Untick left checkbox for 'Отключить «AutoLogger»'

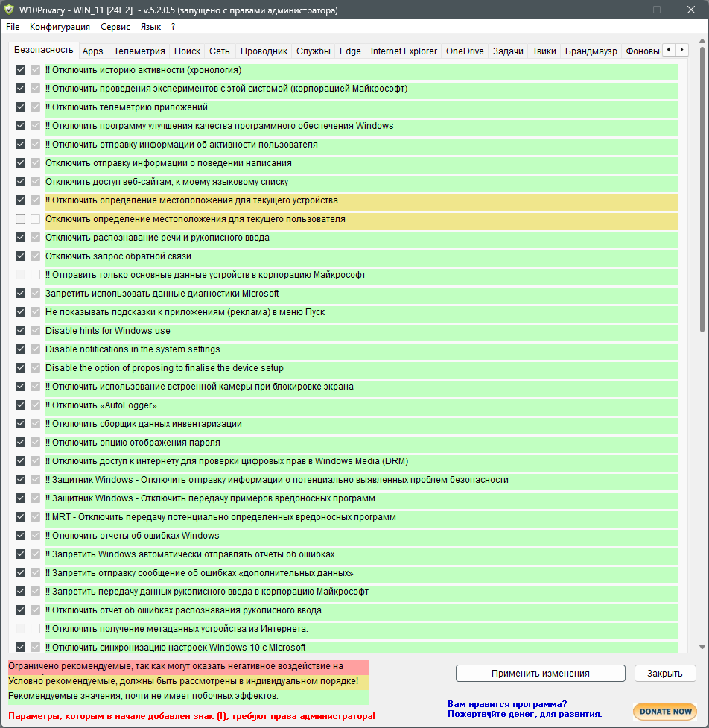(20, 405)
